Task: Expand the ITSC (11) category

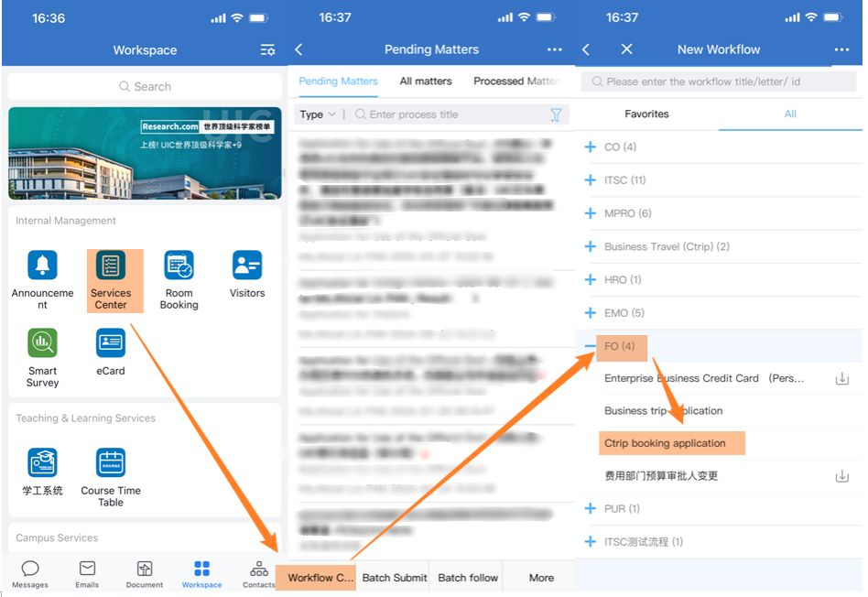Action: tap(591, 180)
